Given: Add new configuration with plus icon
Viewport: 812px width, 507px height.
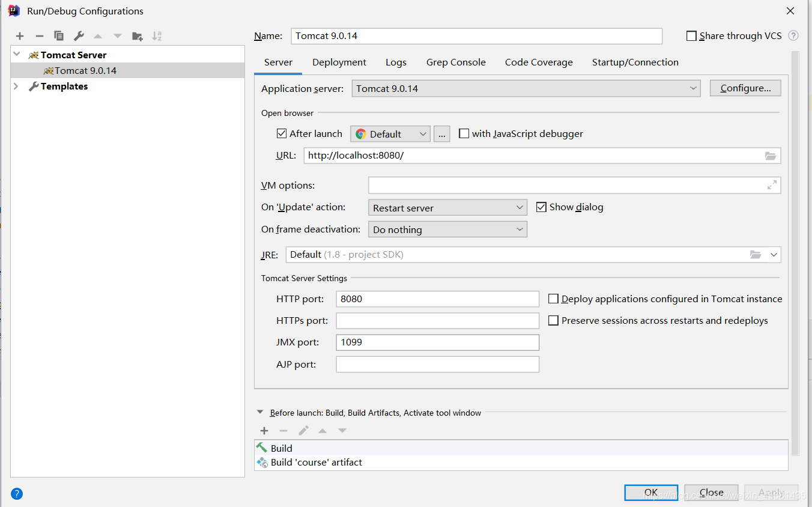Looking at the screenshot, I should point(20,36).
